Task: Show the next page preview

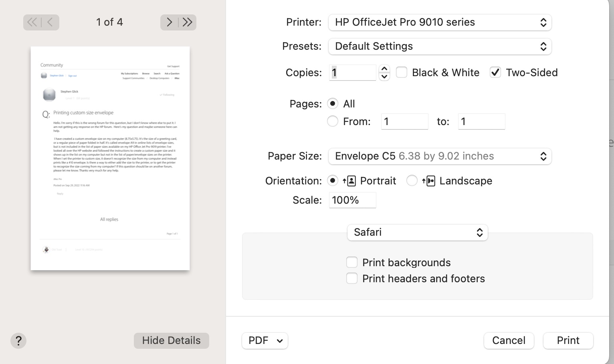Action: point(169,22)
